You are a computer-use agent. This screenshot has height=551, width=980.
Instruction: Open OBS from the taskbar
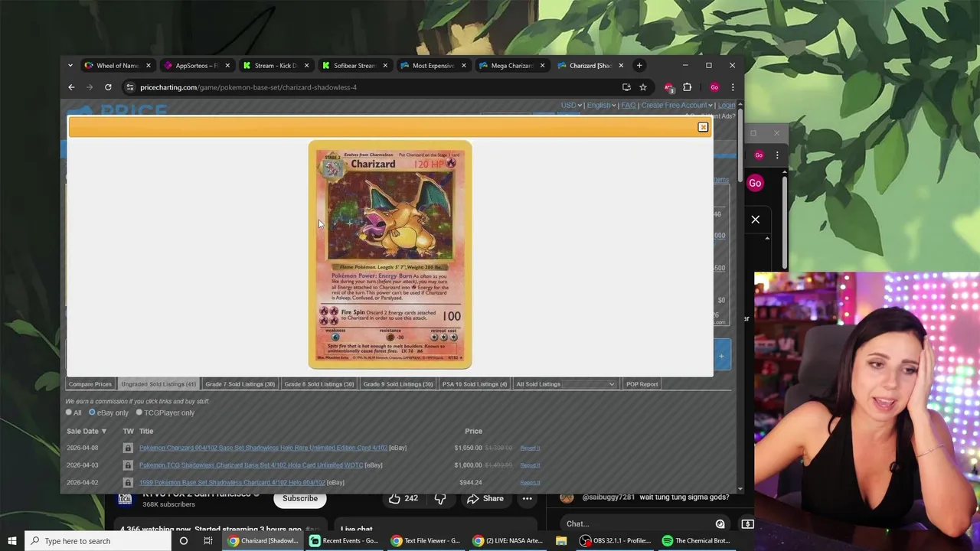(x=616, y=541)
